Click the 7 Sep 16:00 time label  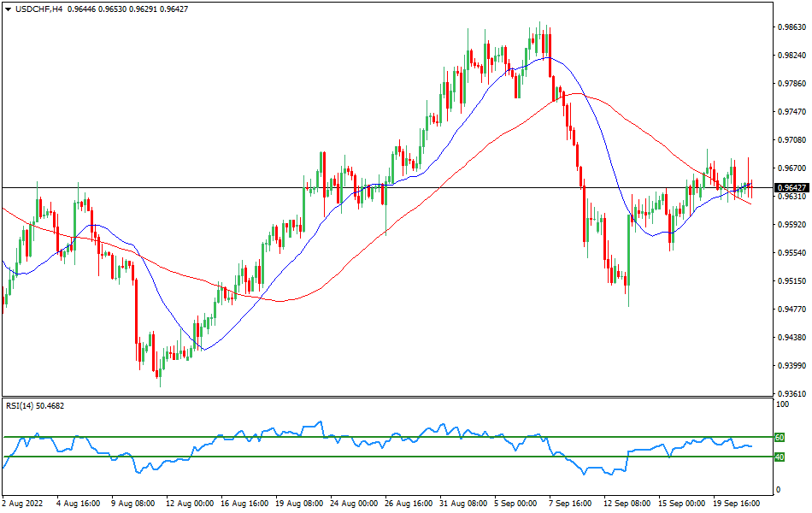tap(572, 504)
